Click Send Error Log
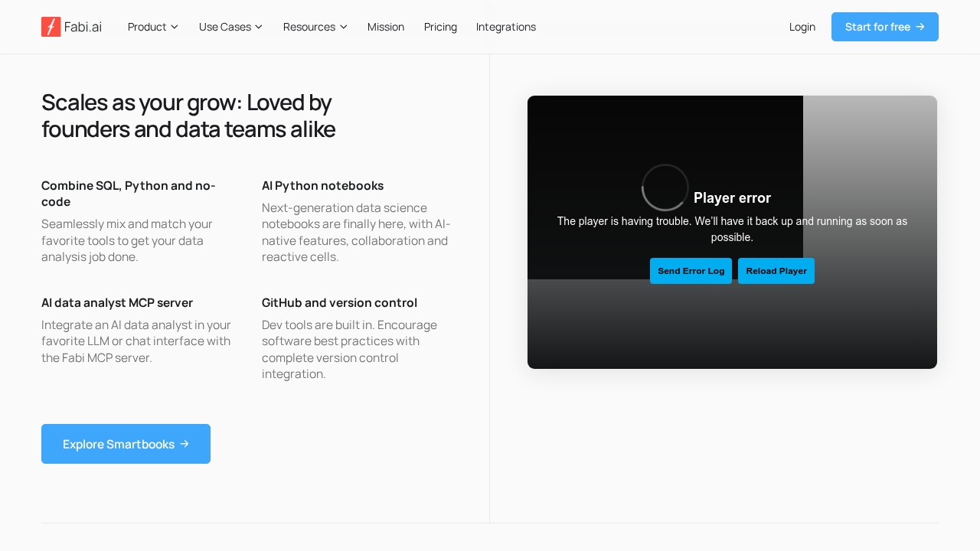Viewport: 980px width, 551px height. click(x=691, y=271)
